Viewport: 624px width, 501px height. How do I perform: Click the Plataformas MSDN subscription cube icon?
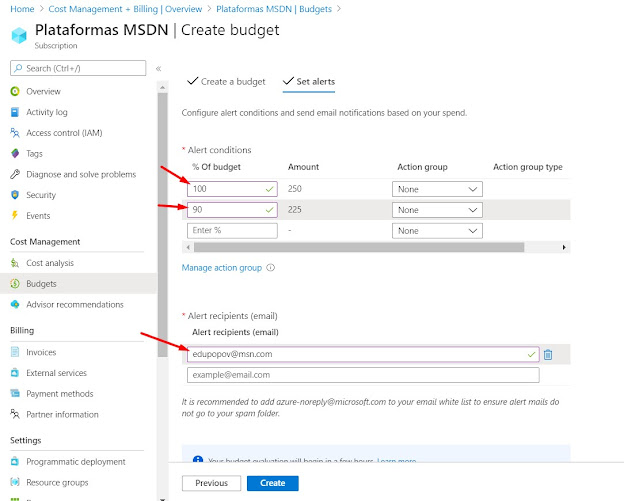coord(19,35)
